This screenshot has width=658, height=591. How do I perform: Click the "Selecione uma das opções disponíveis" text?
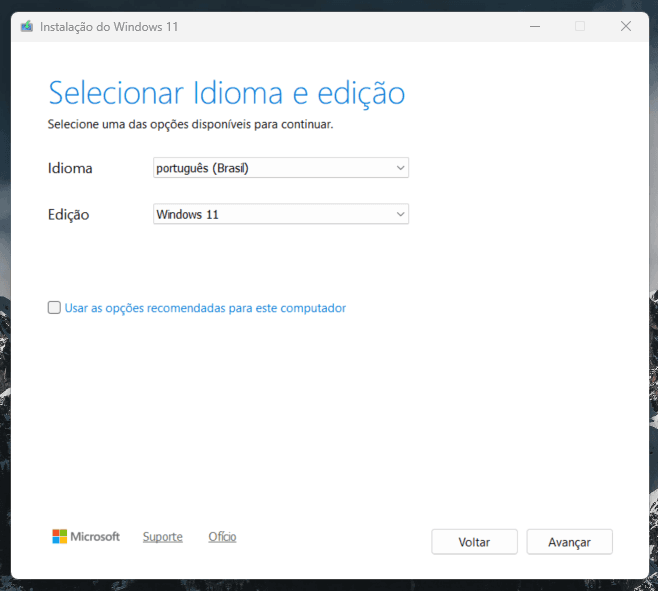tap(191, 124)
